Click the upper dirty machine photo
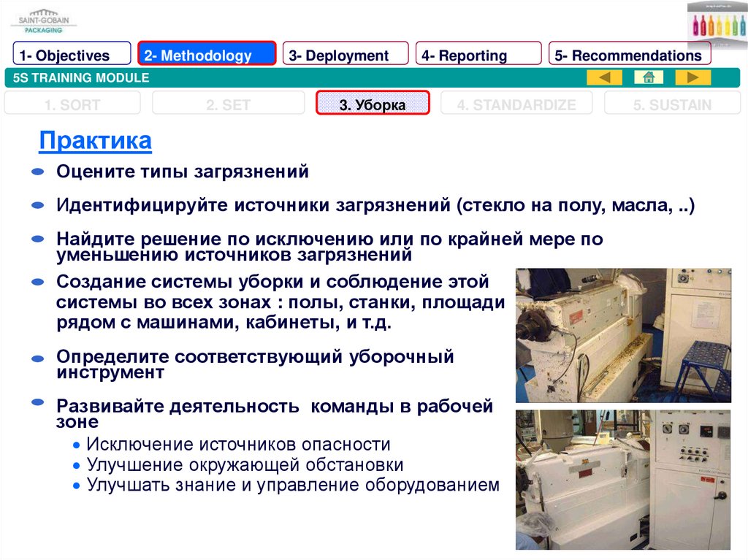The height and width of the screenshot is (560, 748). click(623, 335)
